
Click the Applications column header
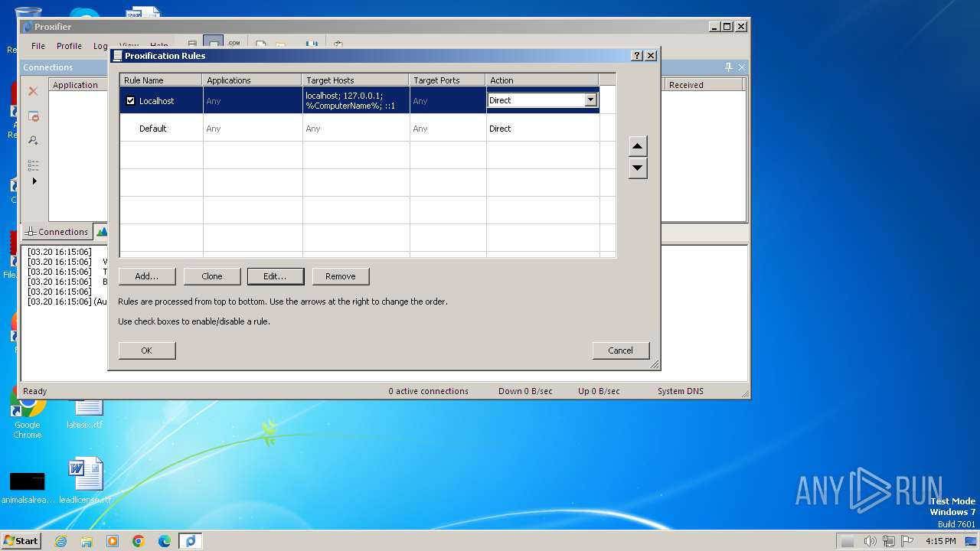pyautogui.click(x=253, y=80)
